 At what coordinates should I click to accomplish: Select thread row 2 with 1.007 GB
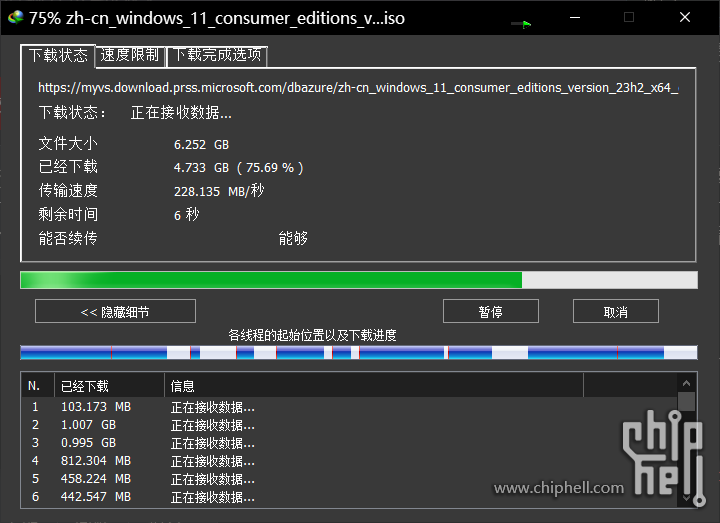349,425
